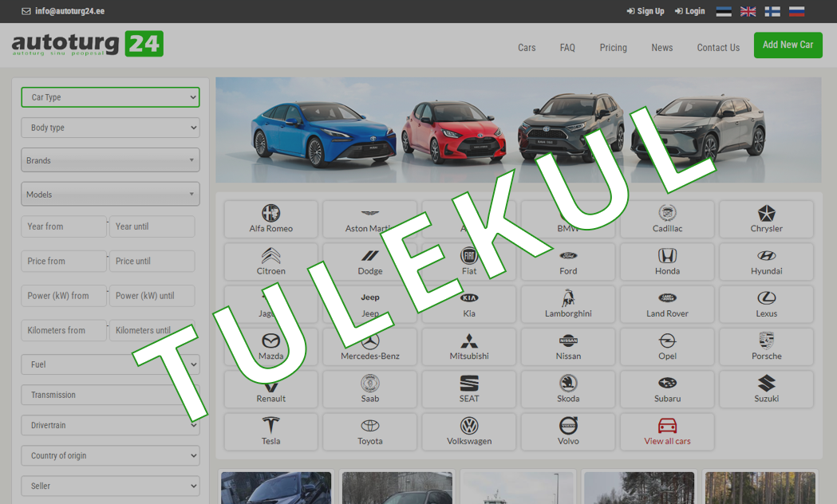The width and height of the screenshot is (837, 504).
Task: Select the Lexus brand logo
Action: (x=766, y=297)
